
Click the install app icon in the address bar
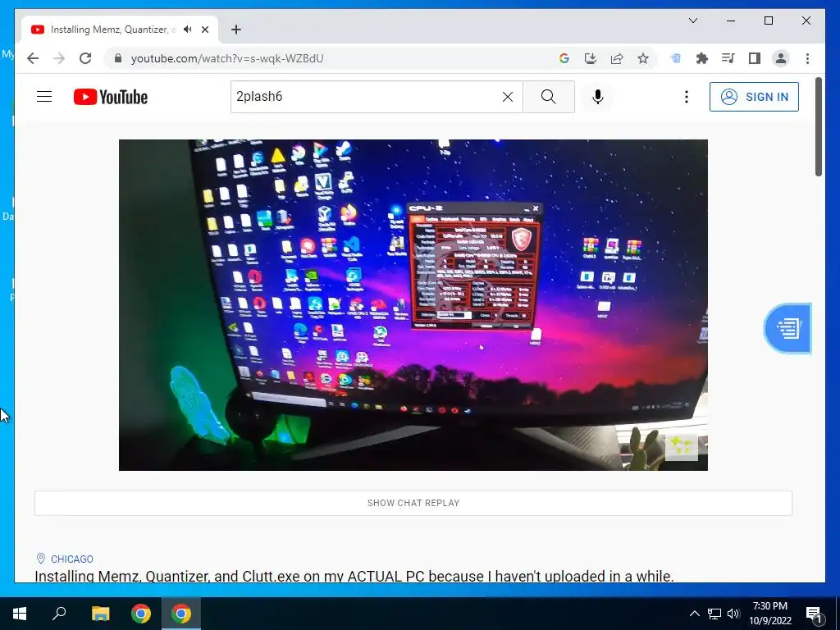pyautogui.click(x=591, y=58)
